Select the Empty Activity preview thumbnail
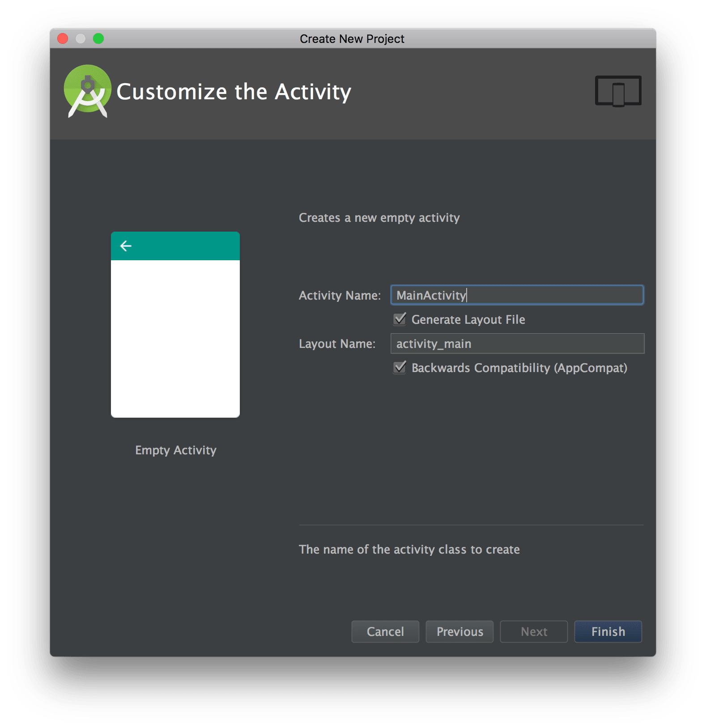Viewport: 706px width, 728px height. pyautogui.click(x=175, y=325)
